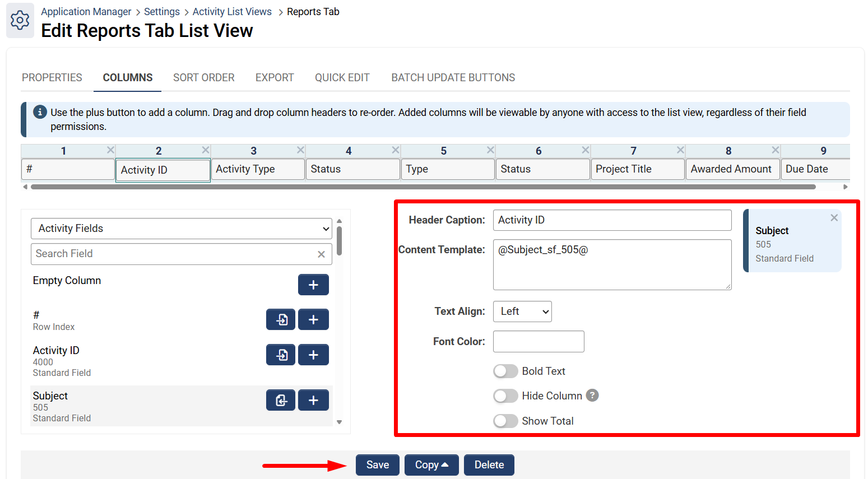This screenshot has width=868, height=479.
Task: Remove column 8 with its X icon
Action: point(776,150)
